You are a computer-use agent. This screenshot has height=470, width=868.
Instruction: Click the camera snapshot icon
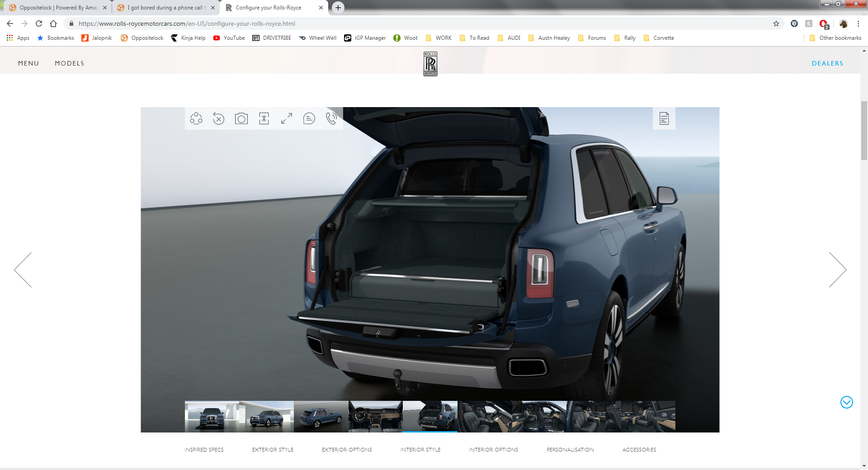(x=241, y=118)
